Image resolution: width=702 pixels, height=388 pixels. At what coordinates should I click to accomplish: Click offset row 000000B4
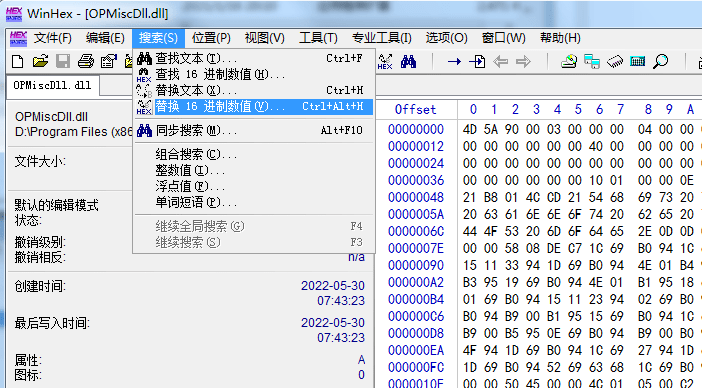[416, 299]
